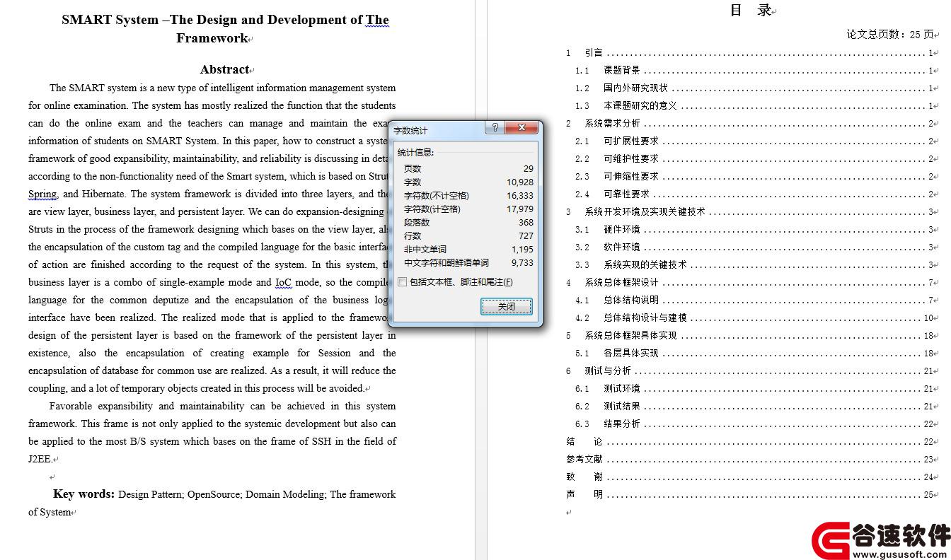Click the 目录 heading on the right page
Screen dimensions: 951x560
tap(751, 10)
